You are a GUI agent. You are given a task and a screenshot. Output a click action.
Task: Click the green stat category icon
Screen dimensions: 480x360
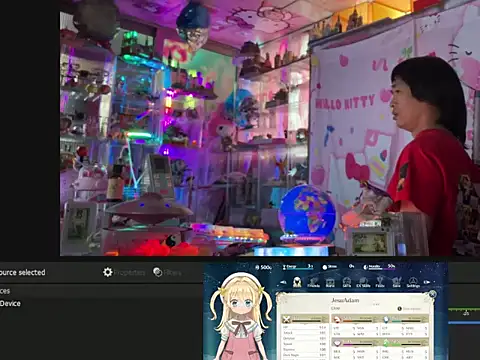(x=386, y=343)
